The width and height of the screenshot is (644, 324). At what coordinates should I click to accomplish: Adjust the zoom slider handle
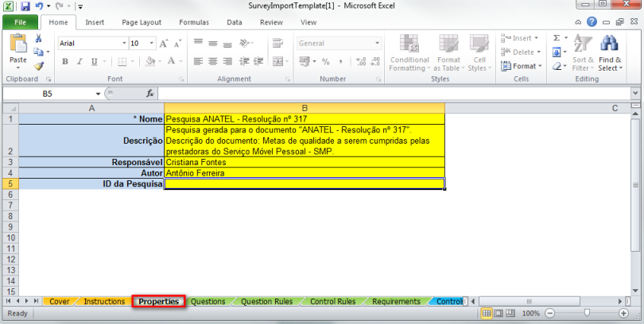coord(587,314)
